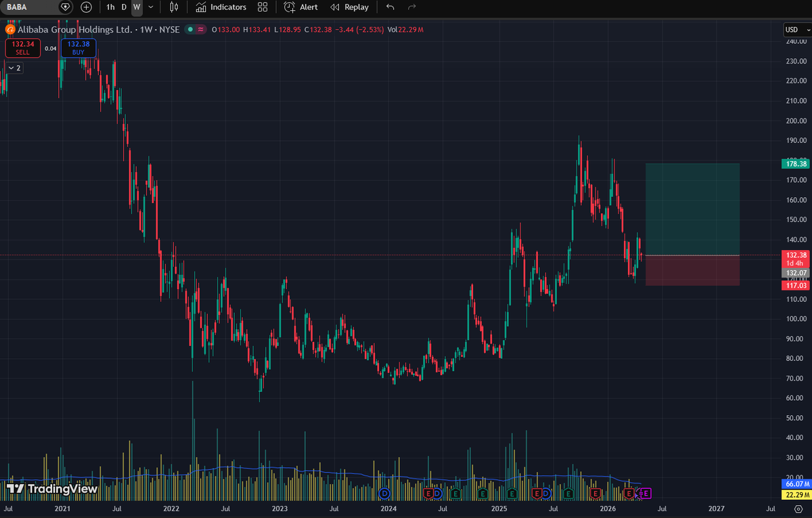Start bar Replay mode
The height and width of the screenshot is (518, 812).
pos(350,7)
